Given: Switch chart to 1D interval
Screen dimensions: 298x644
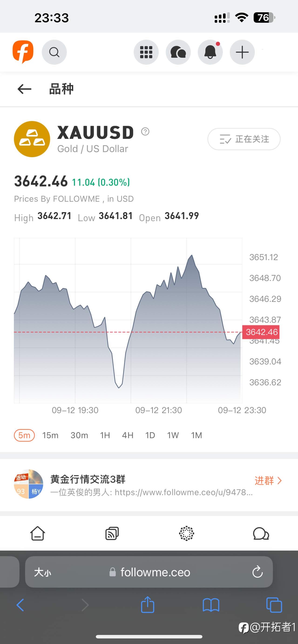Looking at the screenshot, I should click(150, 435).
